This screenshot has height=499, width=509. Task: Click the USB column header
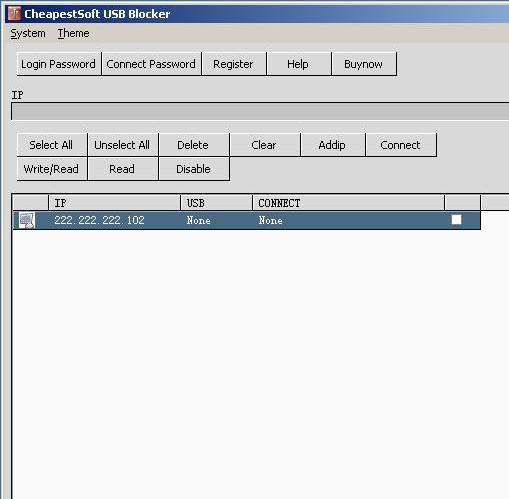[216, 203]
